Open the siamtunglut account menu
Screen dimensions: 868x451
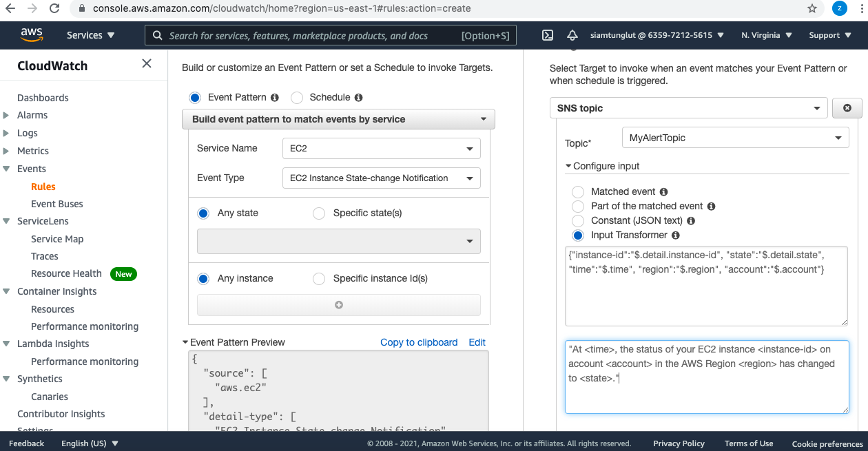point(657,35)
